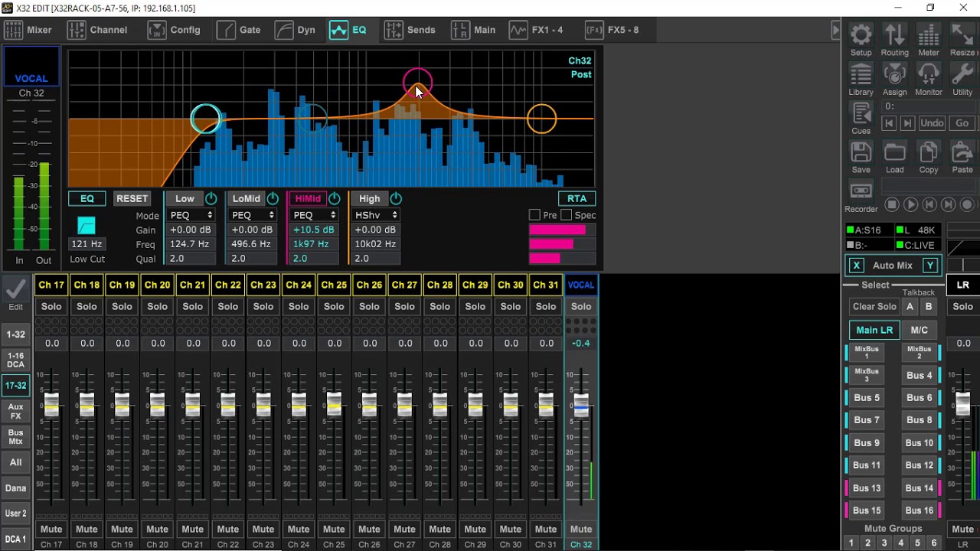Switch to the Mixer tab

(28, 30)
